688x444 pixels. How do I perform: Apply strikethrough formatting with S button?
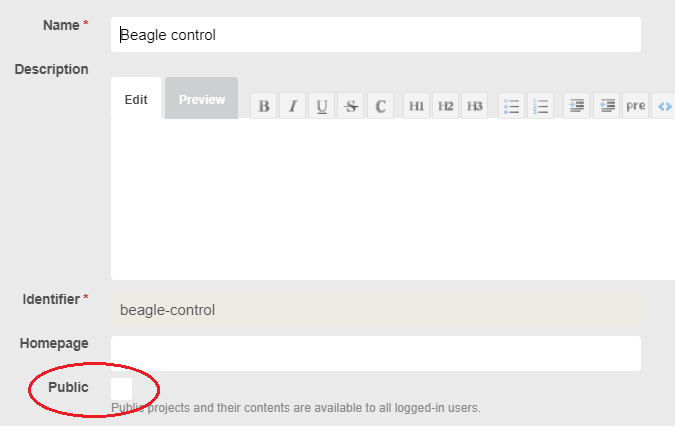point(351,106)
